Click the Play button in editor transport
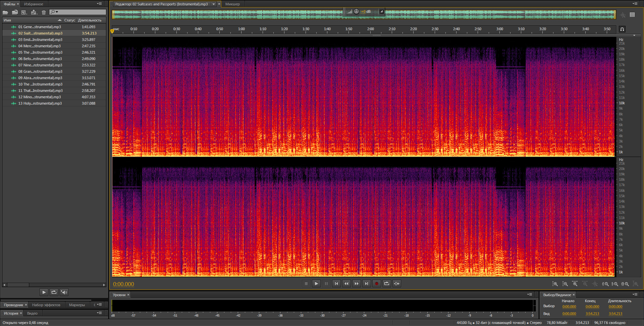Screen dimensions: 644x326 click(x=316, y=284)
